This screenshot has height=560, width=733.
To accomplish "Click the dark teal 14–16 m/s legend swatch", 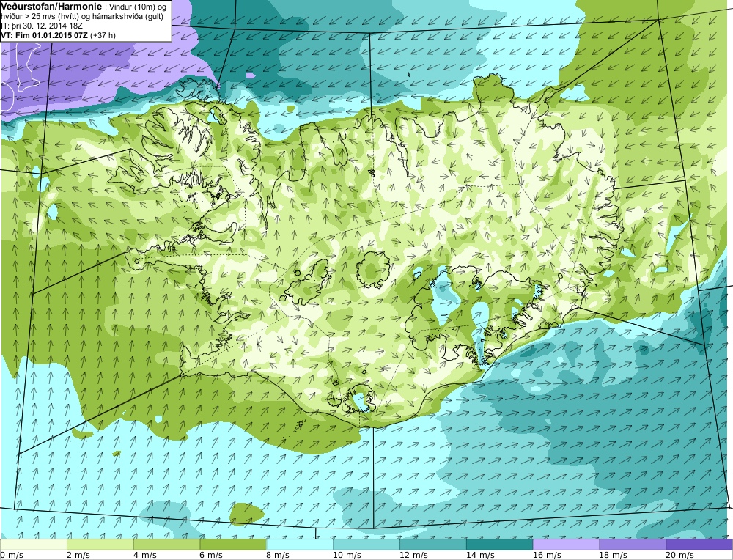I will [500, 545].
